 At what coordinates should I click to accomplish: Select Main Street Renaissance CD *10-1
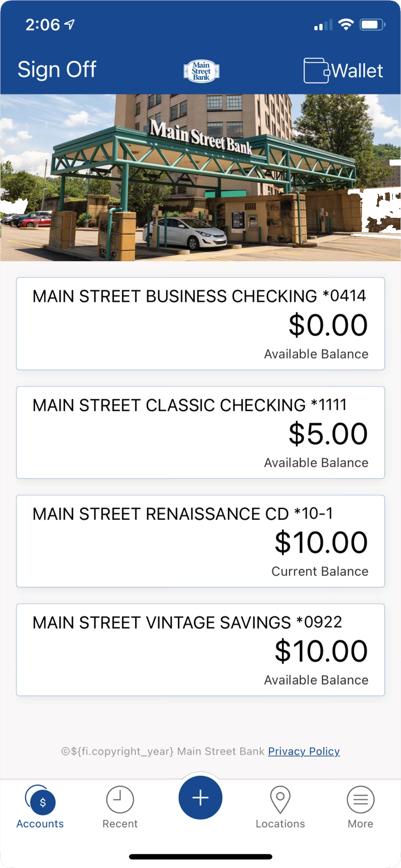click(200, 541)
